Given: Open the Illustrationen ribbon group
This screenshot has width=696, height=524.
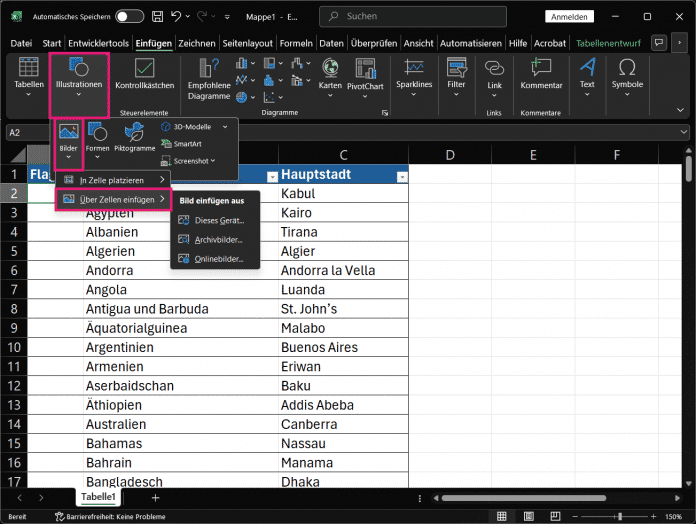Looking at the screenshot, I should [x=78, y=76].
